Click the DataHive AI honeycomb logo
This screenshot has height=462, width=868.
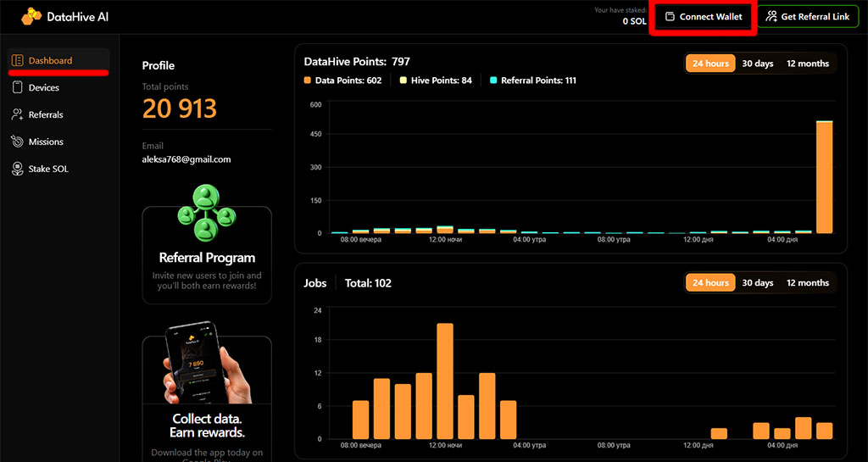(31, 16)
